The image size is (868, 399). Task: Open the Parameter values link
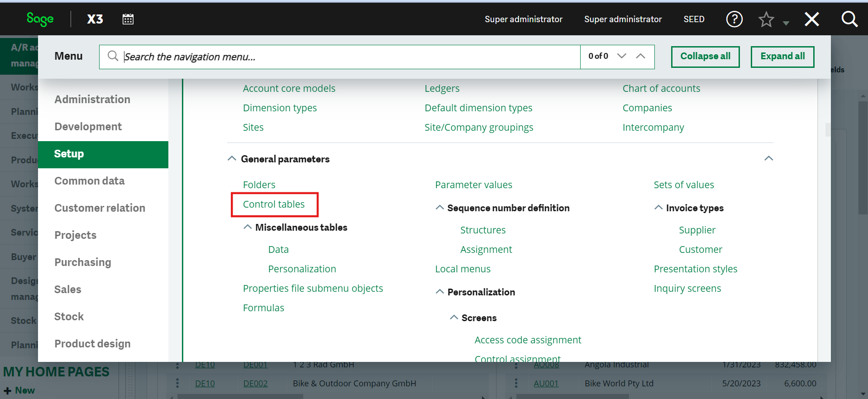pos(473,185)
